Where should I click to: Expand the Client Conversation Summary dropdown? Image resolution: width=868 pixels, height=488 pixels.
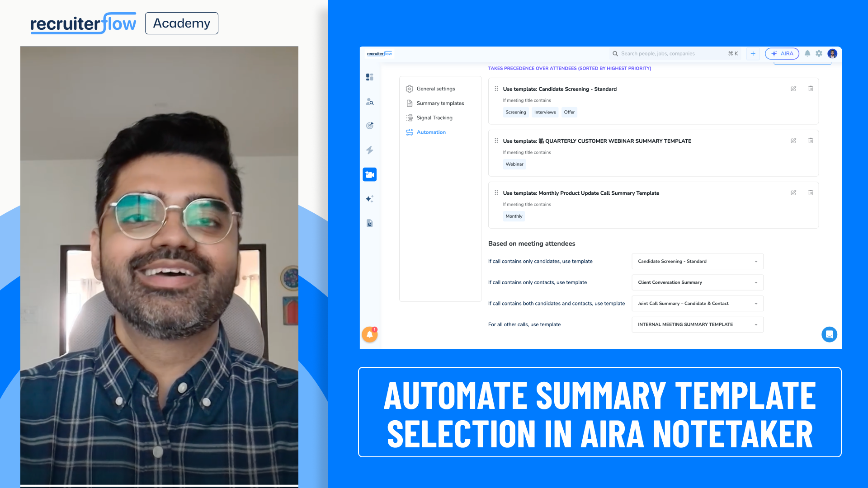[x=697, y=282]
